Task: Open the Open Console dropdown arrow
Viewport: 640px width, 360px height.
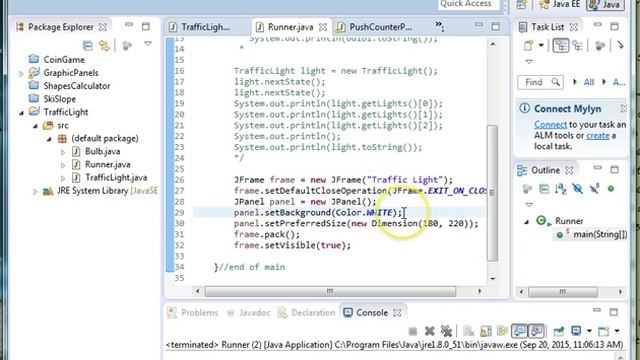Action: click(617, 331)
